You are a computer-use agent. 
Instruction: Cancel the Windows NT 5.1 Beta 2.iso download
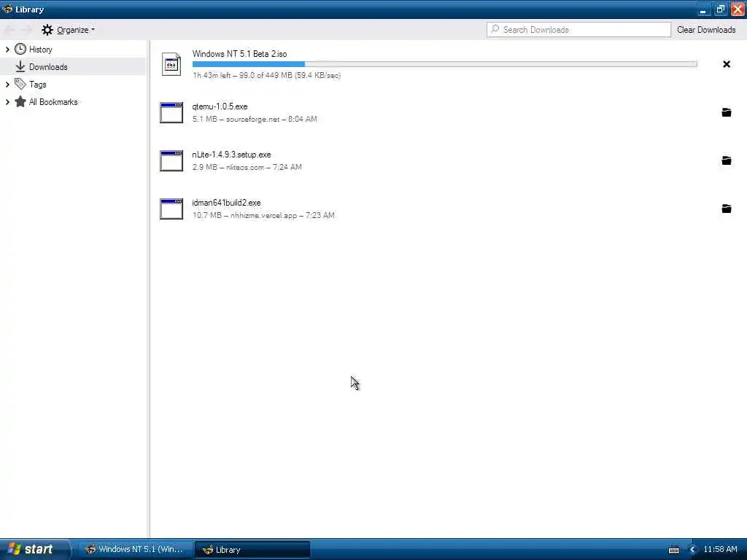point(726,64)
